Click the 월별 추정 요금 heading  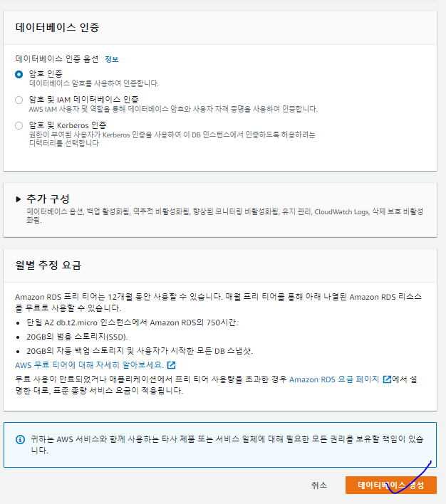click(x=48, y=266)
